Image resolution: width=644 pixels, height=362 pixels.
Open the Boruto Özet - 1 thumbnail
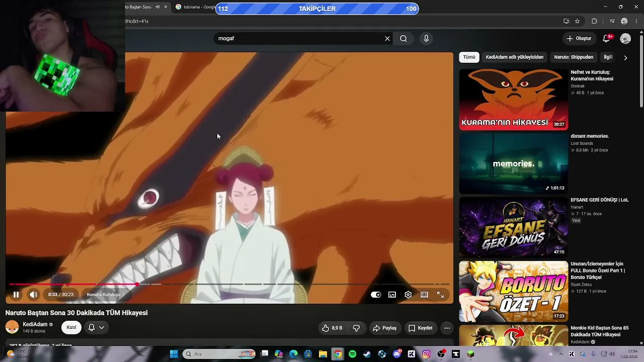point(513,291)
